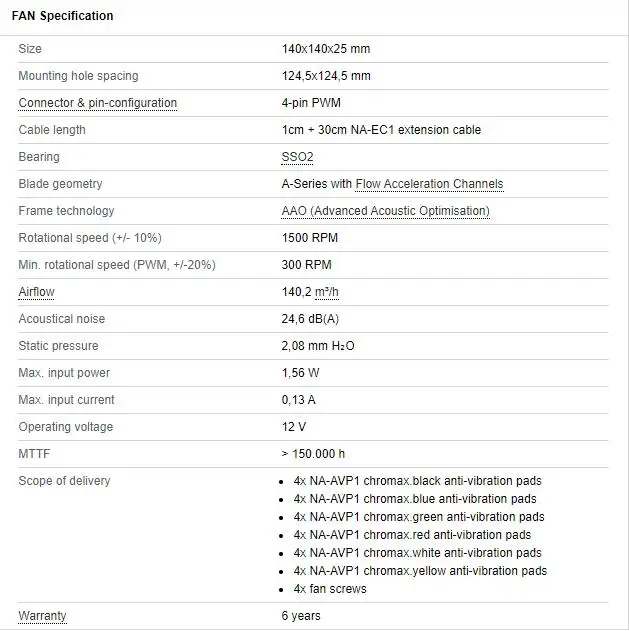Click the Warranty term link
Viewport: 629px width, 631px height.
[42, 616]
